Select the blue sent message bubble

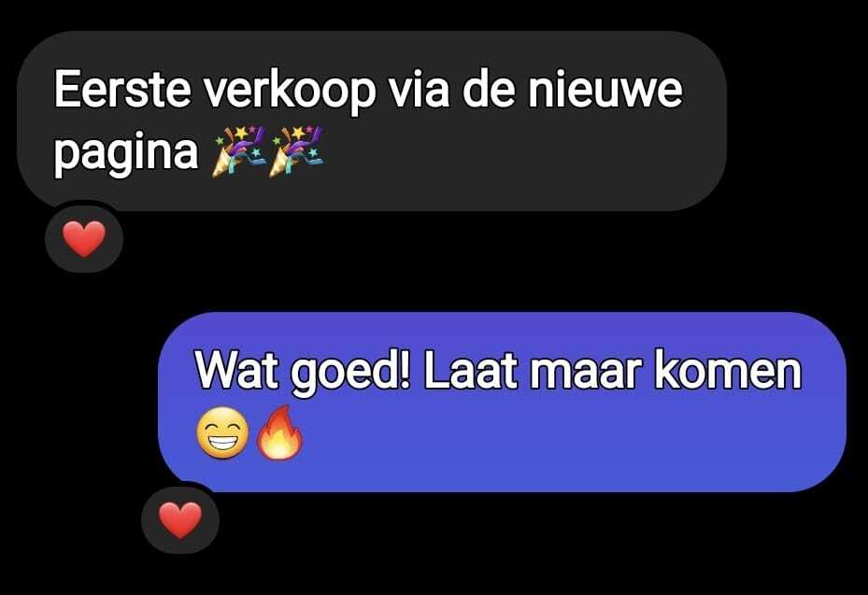pyautogui.click(x=502, y=402)
